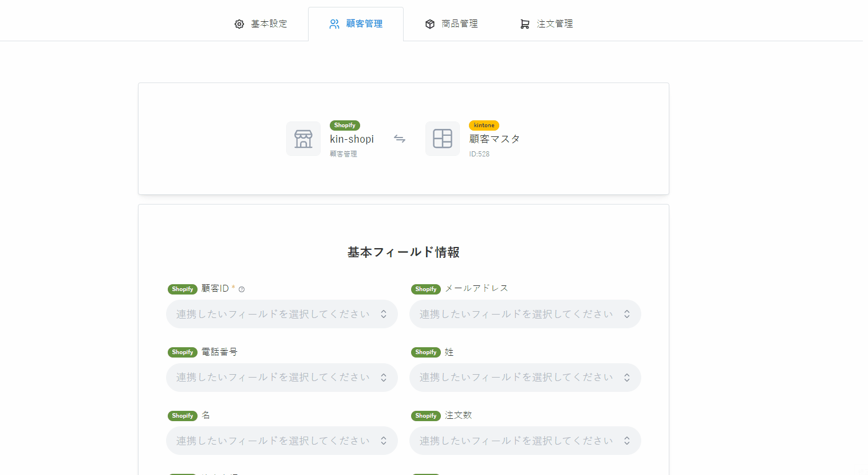This screenshot has width=868, height=475.
Task: Choose a field for 注文数 dropdown
Action: (525, 441)
